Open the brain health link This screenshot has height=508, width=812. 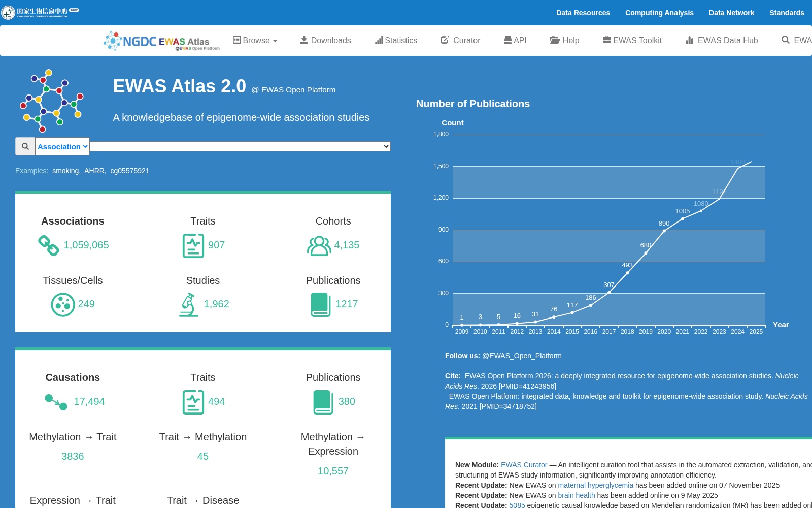(x=576, y=495)
